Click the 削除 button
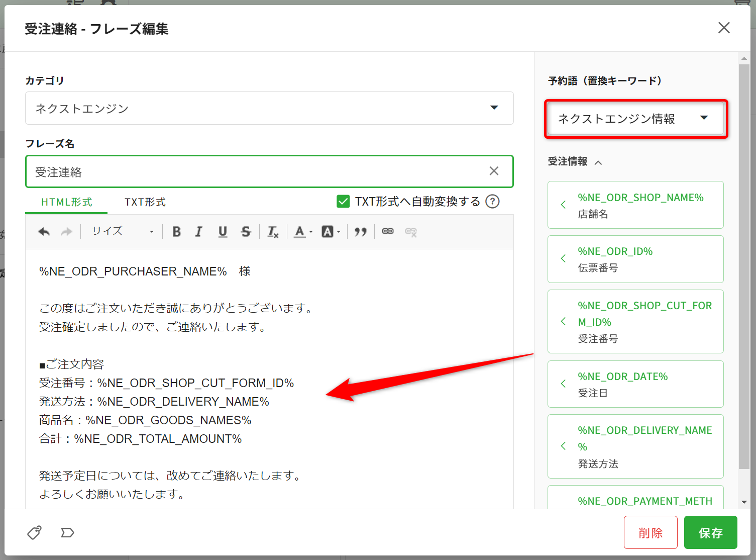The height and width of the screenshot is (560, 756). tap(651, 533)
